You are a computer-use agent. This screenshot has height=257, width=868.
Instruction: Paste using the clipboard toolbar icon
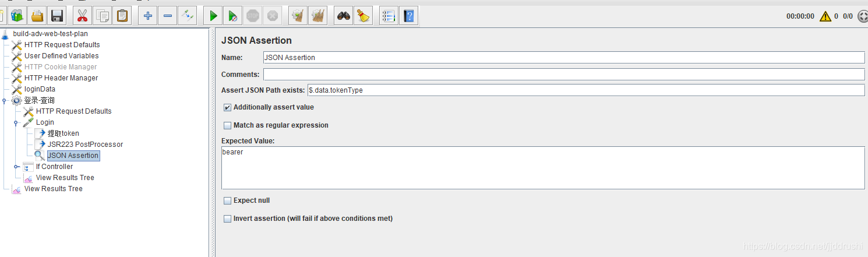click(x=123, y=16)
